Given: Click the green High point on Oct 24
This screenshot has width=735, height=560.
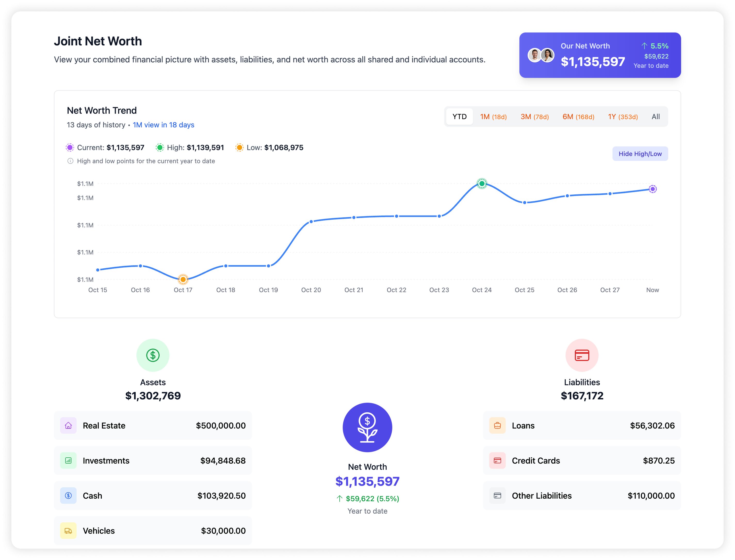Looking at the screenshot, I should (x=482, y=183).
